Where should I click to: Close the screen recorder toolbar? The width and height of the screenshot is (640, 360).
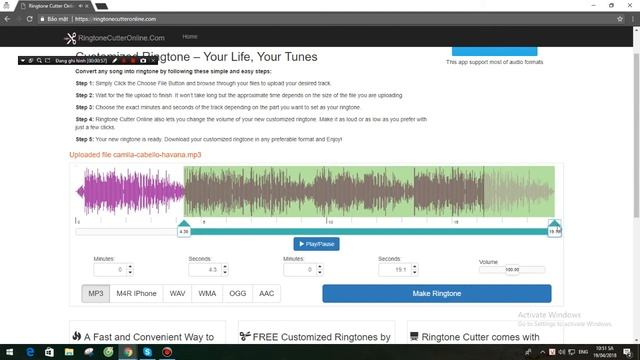(x=153, y=60)
